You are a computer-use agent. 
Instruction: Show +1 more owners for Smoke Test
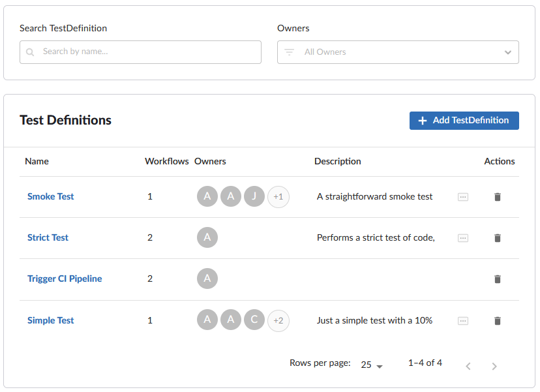(278, 196)
